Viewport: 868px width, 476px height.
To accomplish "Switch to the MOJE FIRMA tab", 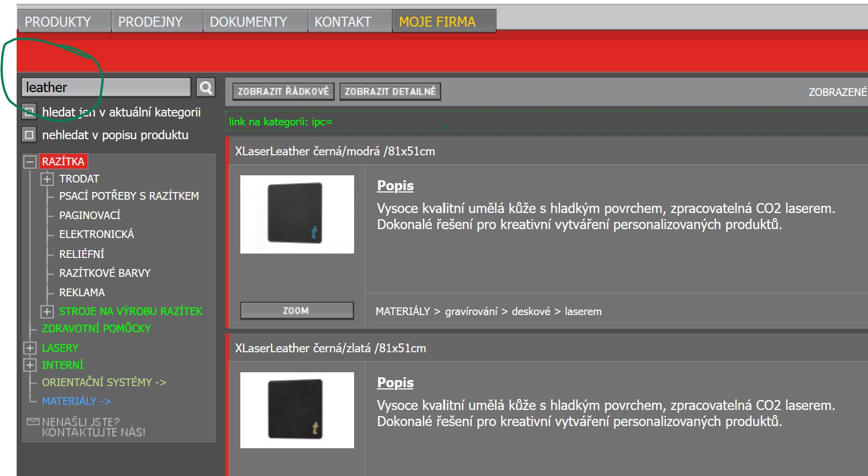I will pyautogui.click(x=437, y=22).
